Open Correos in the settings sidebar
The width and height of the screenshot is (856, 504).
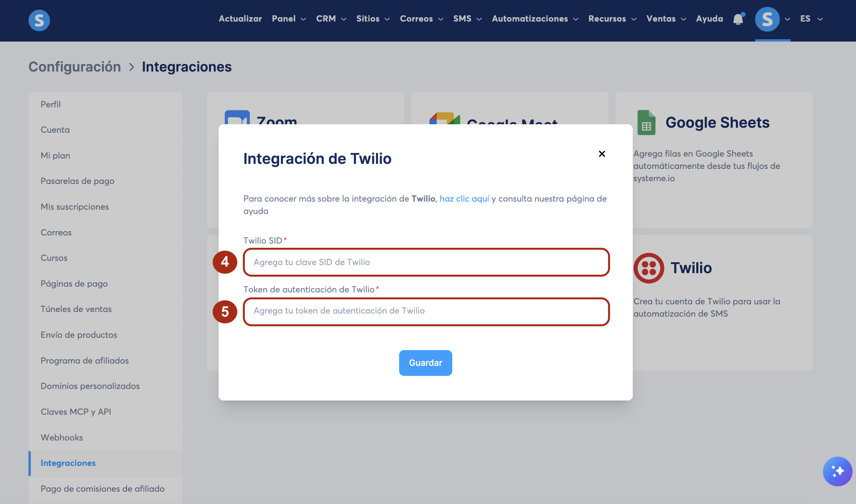pyautogui.click(x=105, y=233)
